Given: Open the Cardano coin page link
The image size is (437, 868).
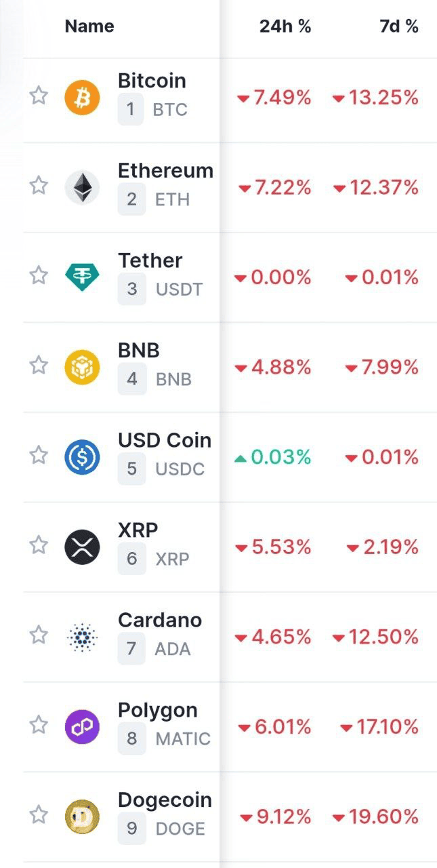Looking at the screenshot, I should [x=160, y=620].
